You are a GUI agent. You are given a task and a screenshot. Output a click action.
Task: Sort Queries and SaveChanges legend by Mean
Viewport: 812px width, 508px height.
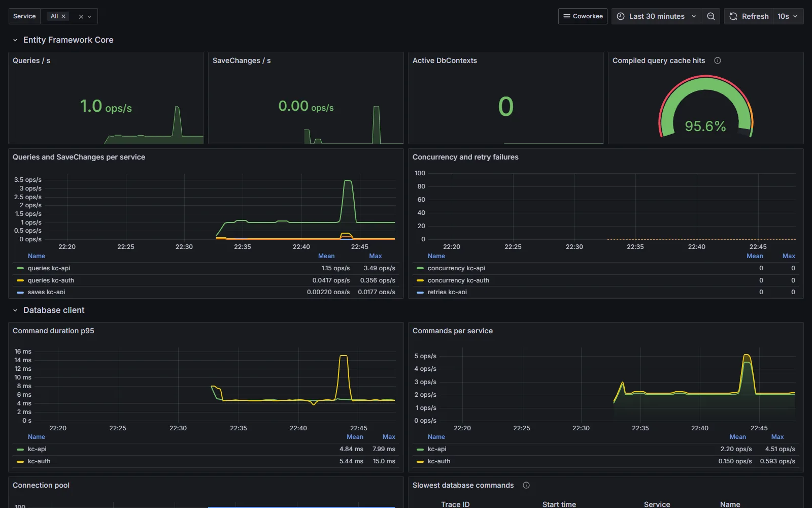[x=326, y=256]
